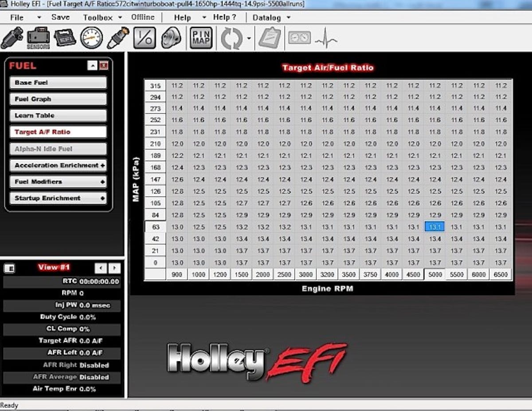
Task: Click the Pin Map toolbar icon
Action: pos(201,38)
